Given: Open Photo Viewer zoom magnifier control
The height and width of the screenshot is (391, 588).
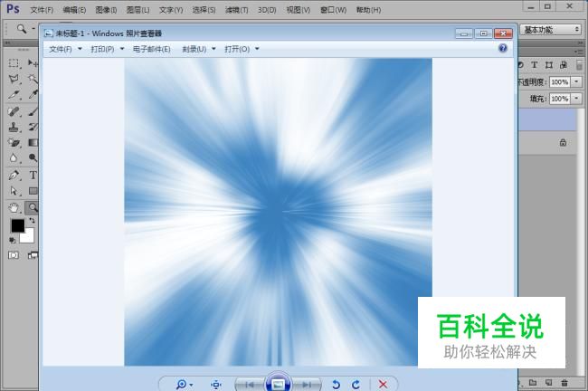Looking at the screenshot, I should tap(184, 385).
